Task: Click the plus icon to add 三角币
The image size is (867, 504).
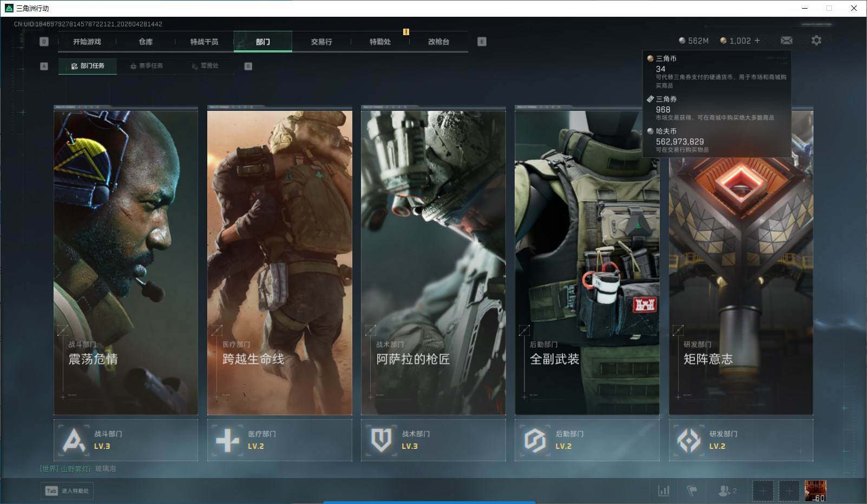Action: (x=757, y=41)
